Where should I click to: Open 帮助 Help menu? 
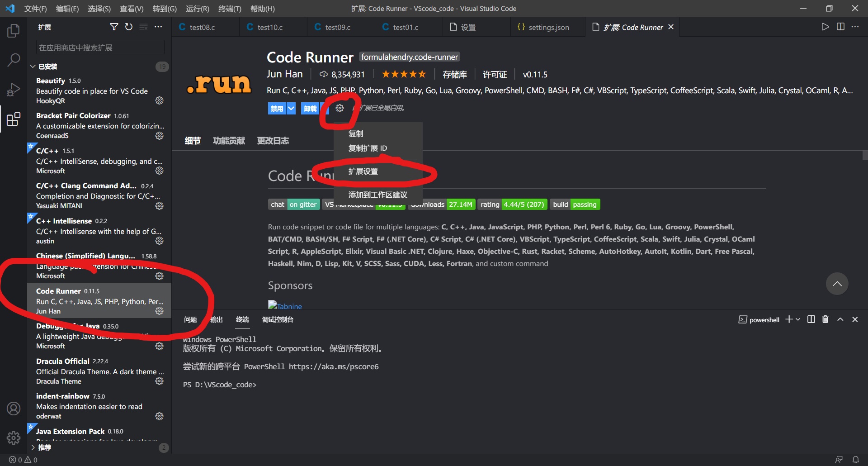(x=262, y=9)
